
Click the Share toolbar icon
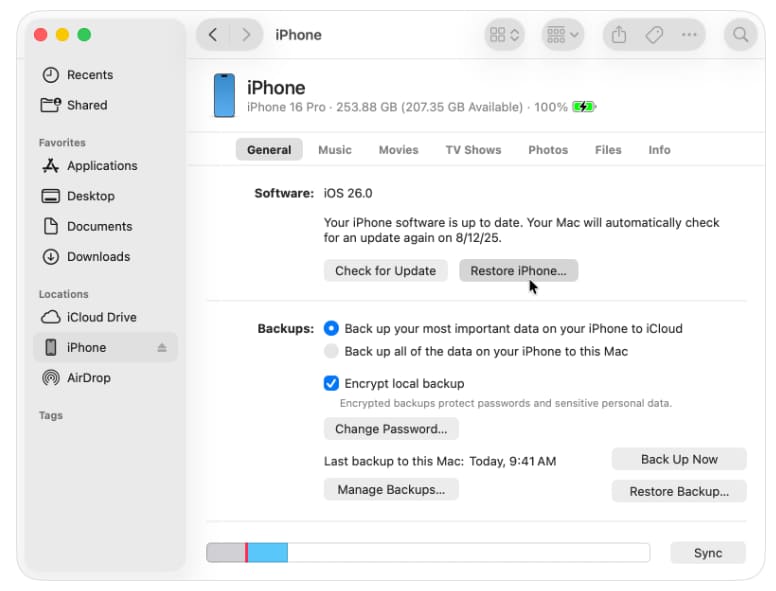tap(619, 35)
